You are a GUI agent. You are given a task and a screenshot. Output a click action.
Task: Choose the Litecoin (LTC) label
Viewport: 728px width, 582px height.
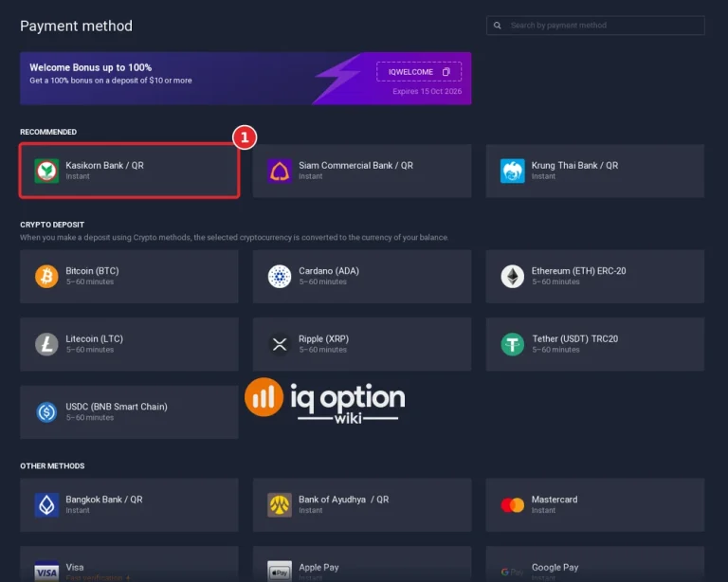click(94, 338)
